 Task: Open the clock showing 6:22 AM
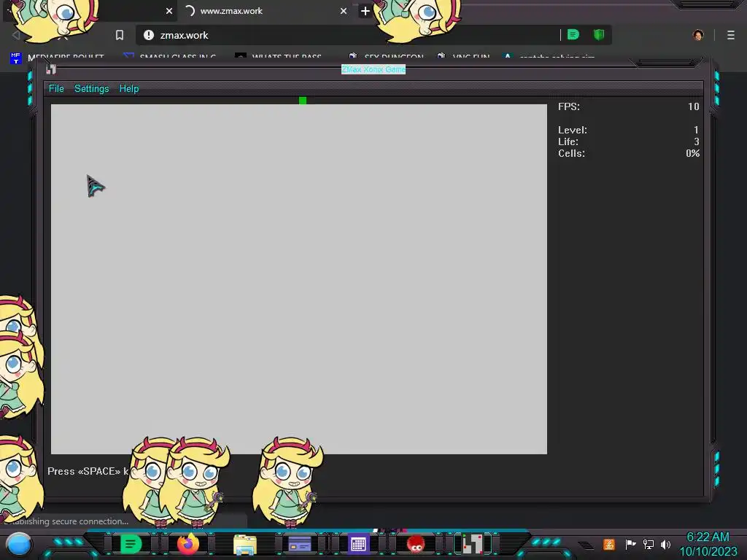pyautogui.click(x=708, y=544)
